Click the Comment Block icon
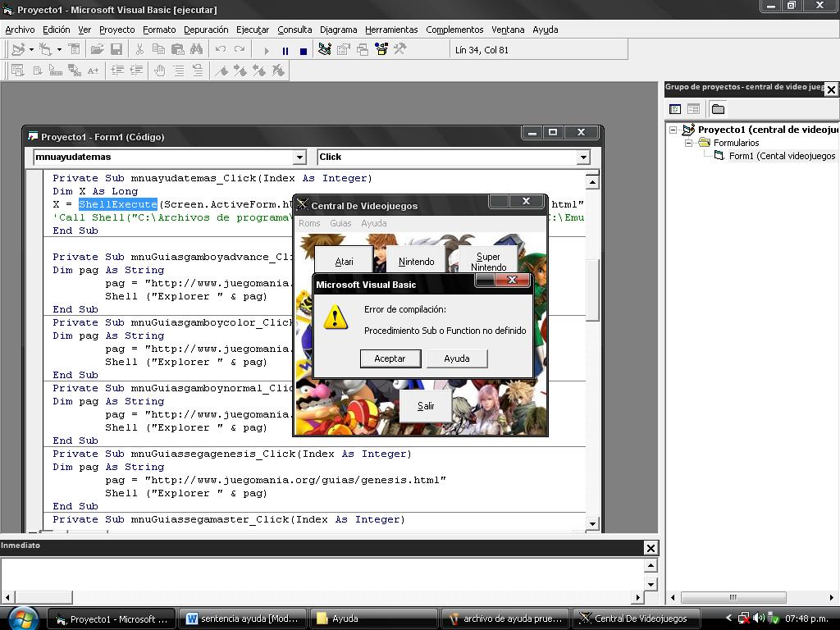Screen dimensions: 840x630 pyautogui.click(x=179, y=71)
